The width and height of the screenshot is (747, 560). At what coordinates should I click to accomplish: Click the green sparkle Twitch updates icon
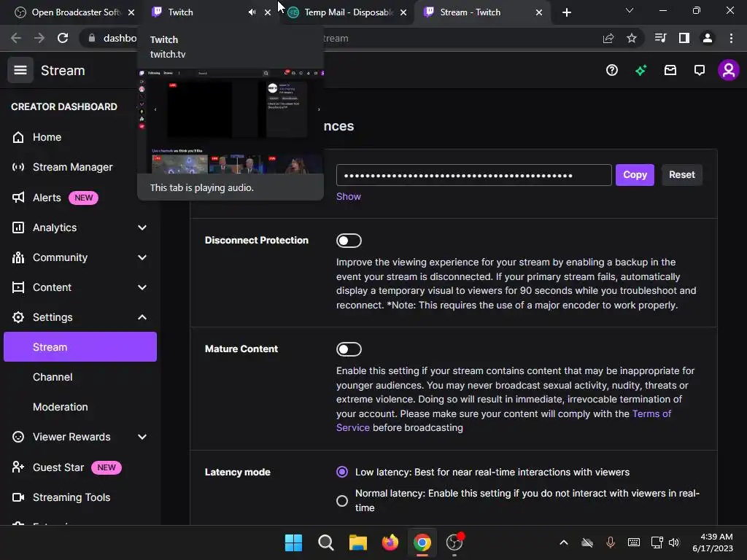(640, 71)
